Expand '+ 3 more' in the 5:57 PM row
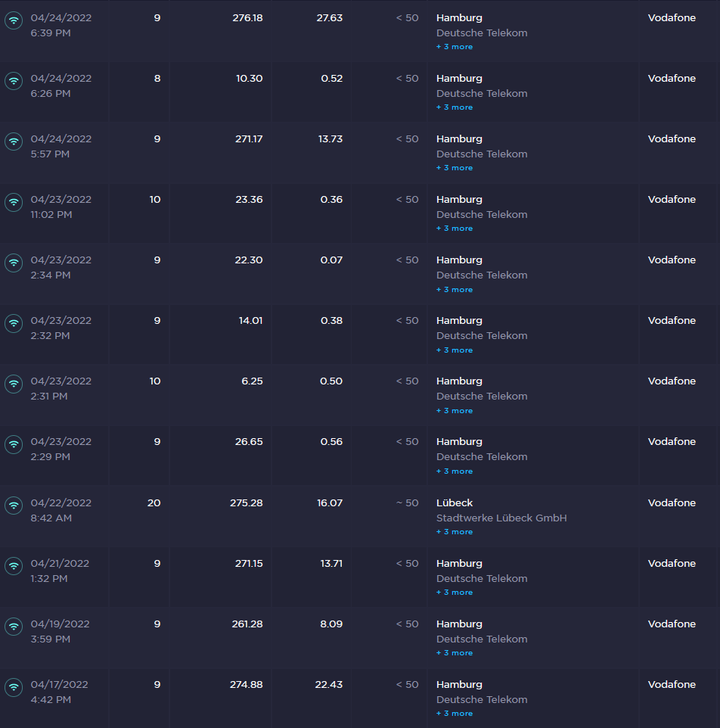This screenshot has width=720, height=728. [x=455, y=168]
